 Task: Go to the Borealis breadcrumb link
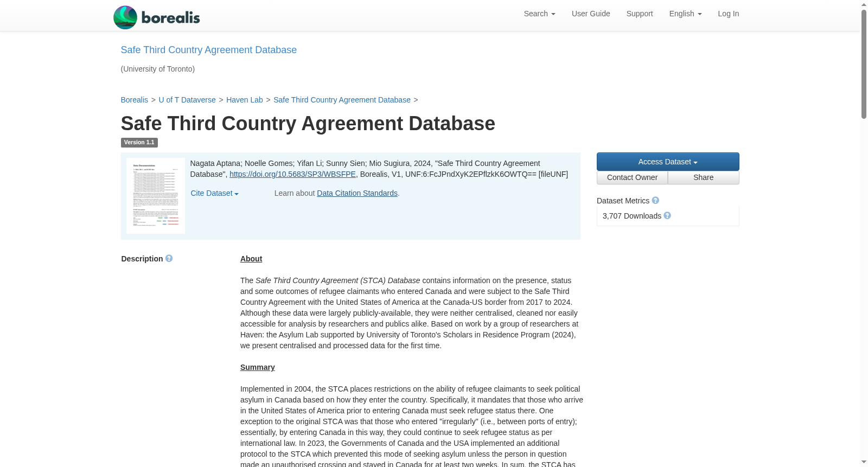pos(134,100)
